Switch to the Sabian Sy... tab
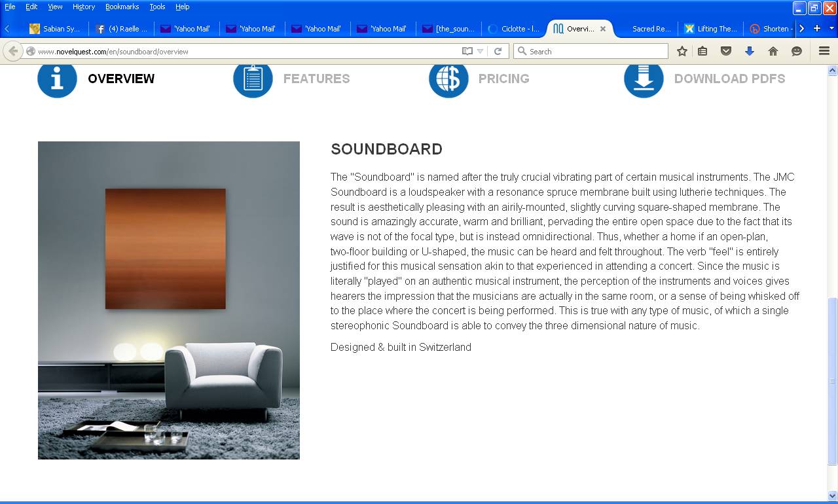This screenshot has height=504, width=838. tap(56, 29)
